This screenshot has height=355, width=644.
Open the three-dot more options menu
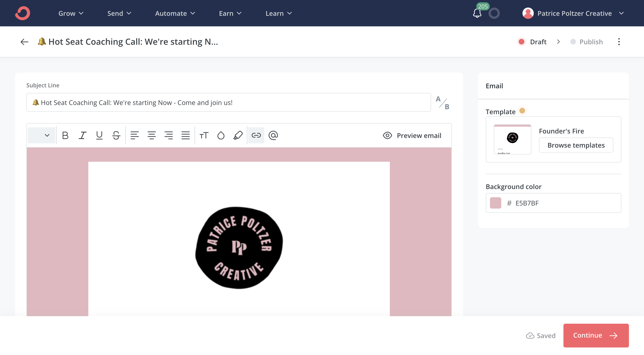619,42
